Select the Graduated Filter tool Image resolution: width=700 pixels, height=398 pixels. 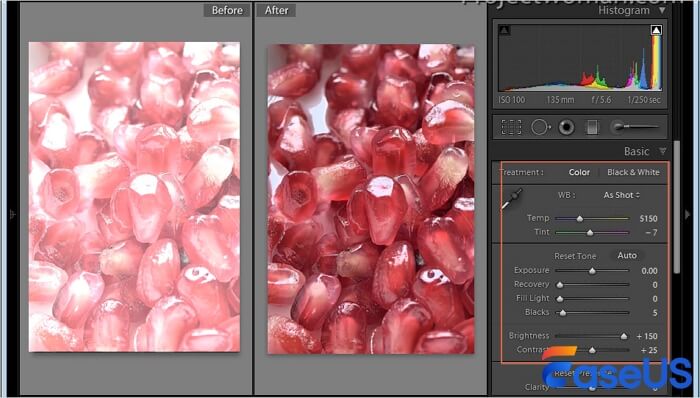[592, 127]
